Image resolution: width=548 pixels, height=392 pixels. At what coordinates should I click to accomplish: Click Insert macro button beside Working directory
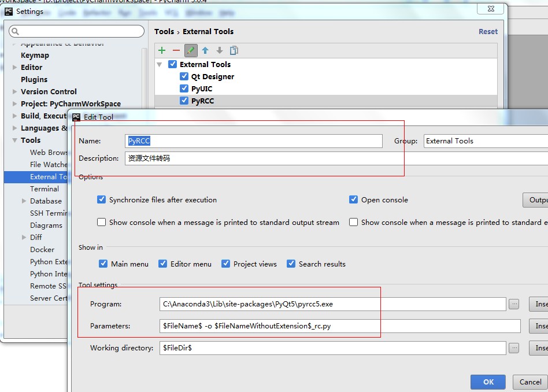[x=539, y=348]
